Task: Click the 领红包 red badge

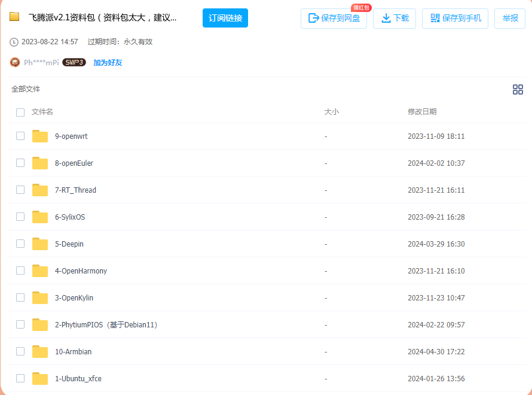Action: [x=361, y=7]
